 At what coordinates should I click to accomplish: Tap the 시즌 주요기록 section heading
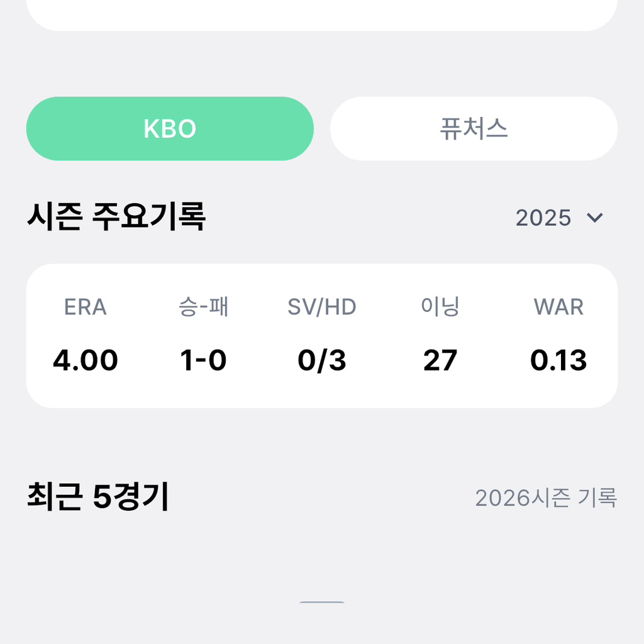click(116, 216)
